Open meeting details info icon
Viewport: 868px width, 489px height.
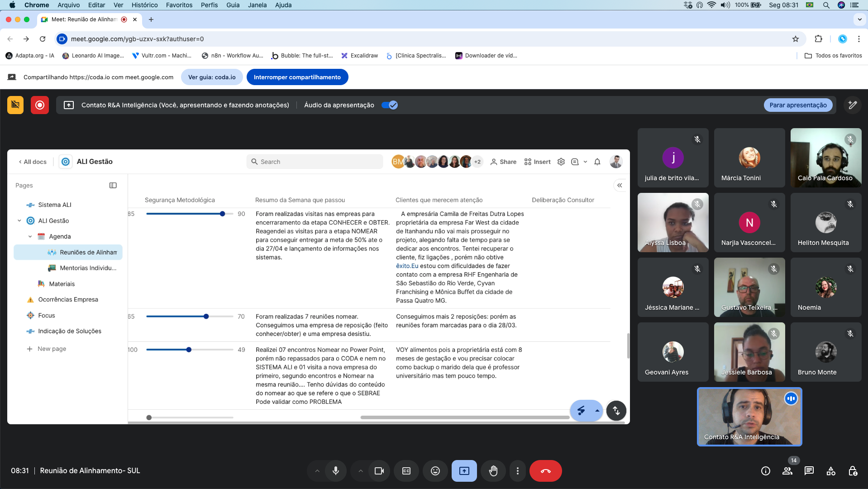766,471
